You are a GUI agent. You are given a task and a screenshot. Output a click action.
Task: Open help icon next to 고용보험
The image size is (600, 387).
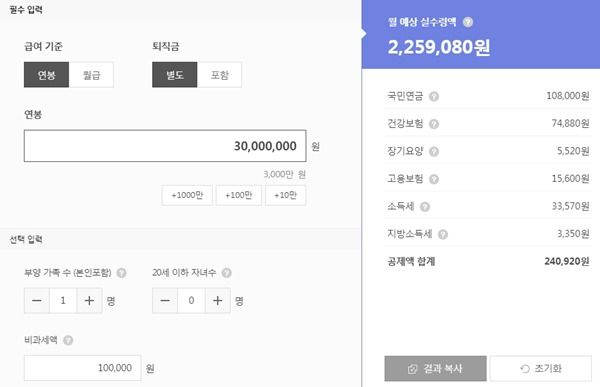[434, 179]
